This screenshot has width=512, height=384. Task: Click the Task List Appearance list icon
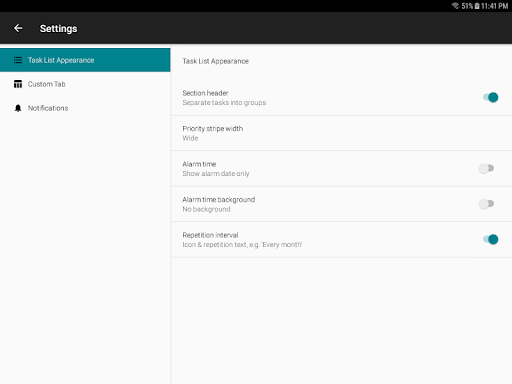[x=18, y=60]
